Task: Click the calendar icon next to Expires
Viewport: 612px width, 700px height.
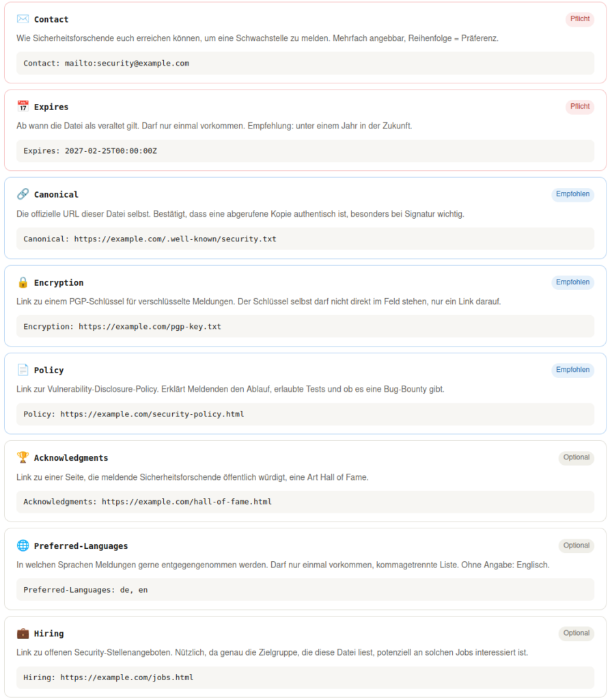Action: (23, 106)
